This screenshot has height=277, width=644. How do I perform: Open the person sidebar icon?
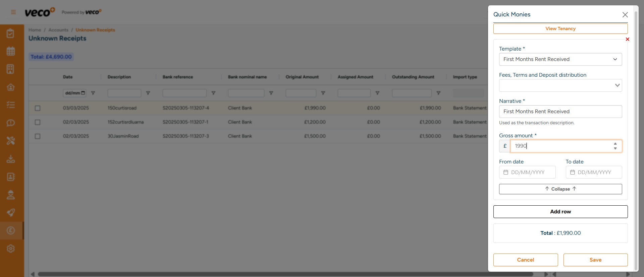(x=11, y=195)
